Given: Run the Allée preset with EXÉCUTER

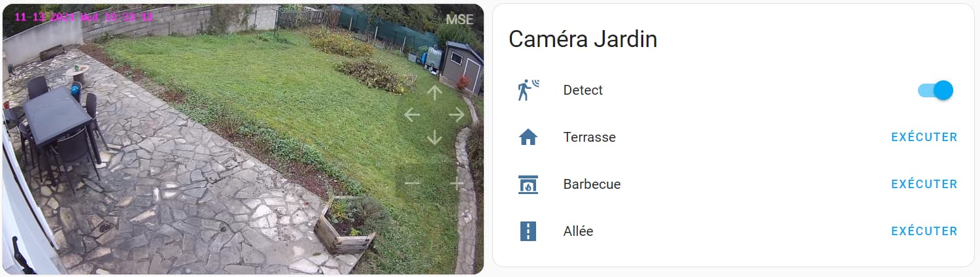Looking at the screenshot, I should [924, 231].
